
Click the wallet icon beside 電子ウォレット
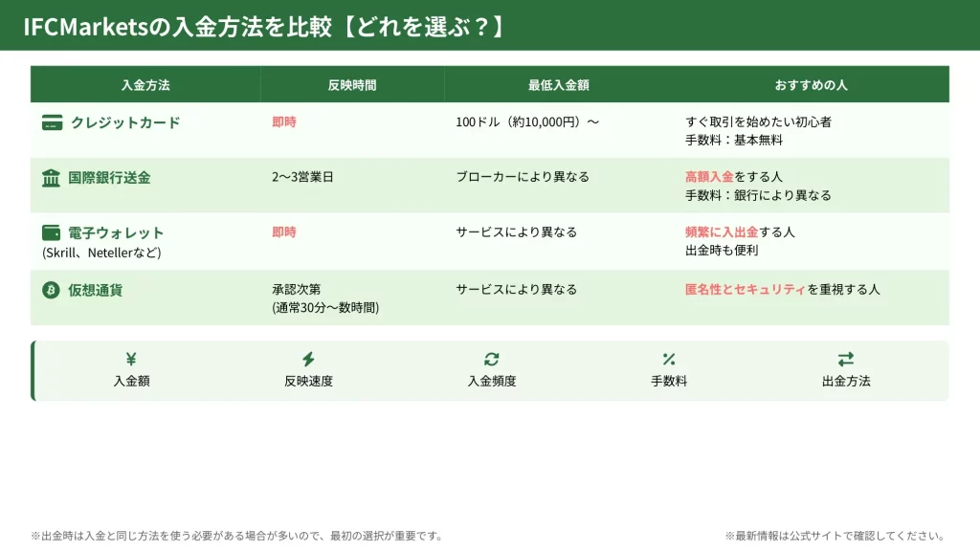click(x=51, y=232)
